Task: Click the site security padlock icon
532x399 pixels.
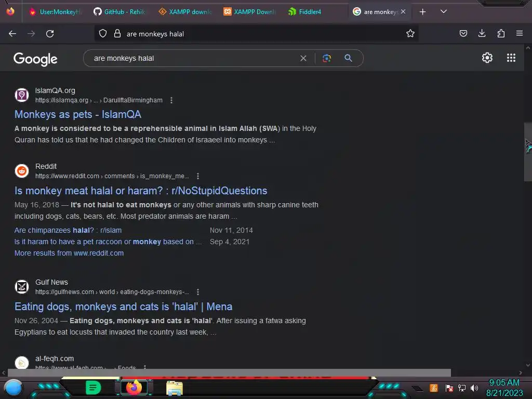Action: click(117, 34)
